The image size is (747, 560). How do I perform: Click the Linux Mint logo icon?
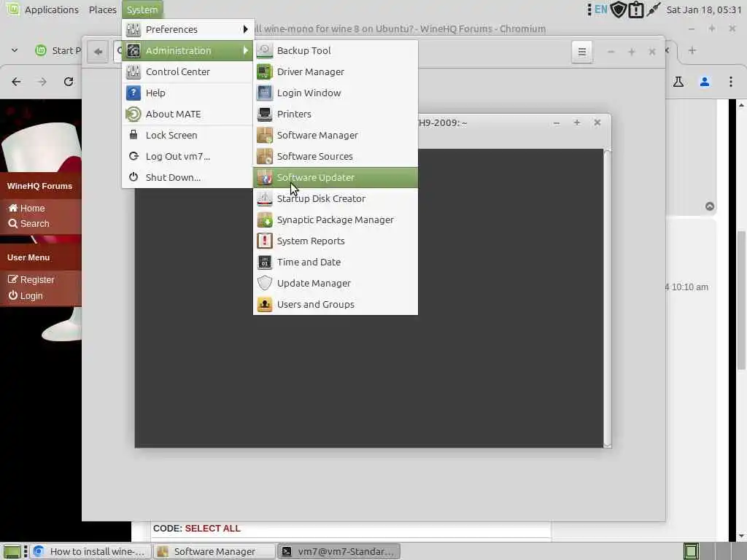(13, 9)
